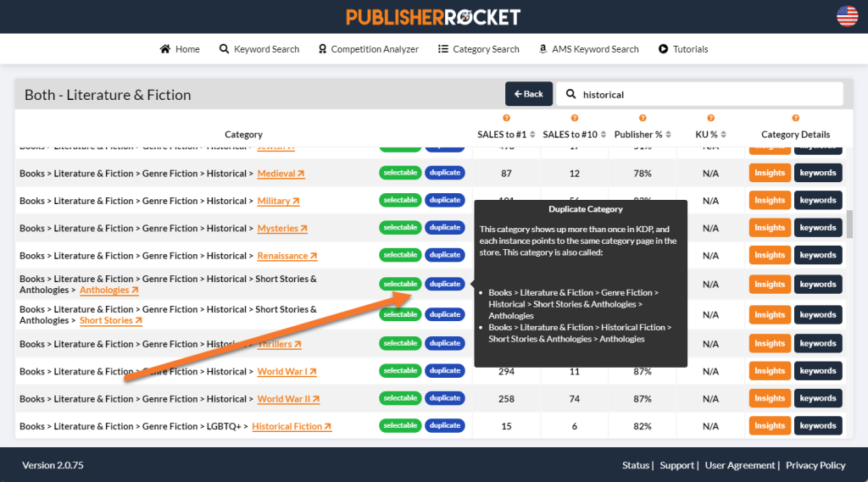Image resolution: width=868 pixels, height=482 pixels.
Task: Sort by Publisher % column
Action: [x=643, y=134]
